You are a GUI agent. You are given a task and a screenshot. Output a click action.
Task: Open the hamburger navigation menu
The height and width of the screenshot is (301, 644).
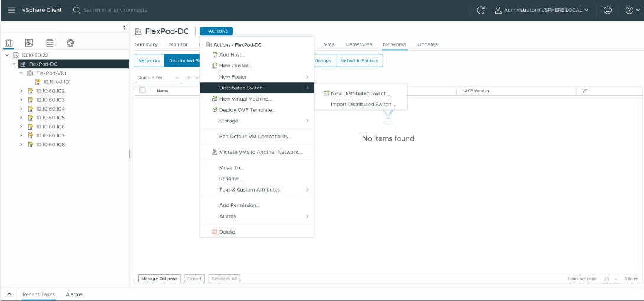point(11,10)
